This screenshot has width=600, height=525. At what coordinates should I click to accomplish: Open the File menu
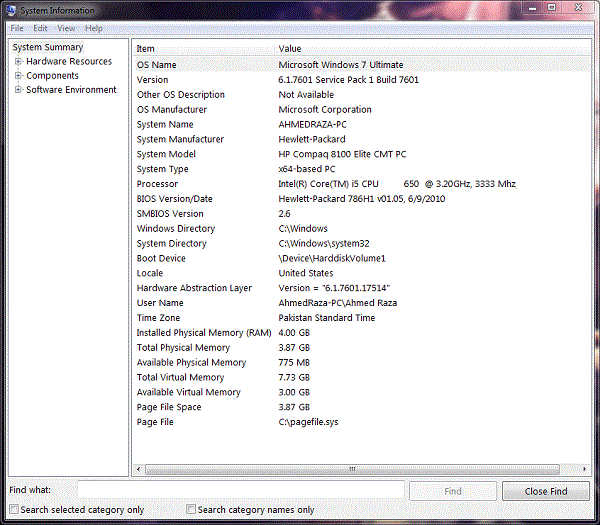16,28
